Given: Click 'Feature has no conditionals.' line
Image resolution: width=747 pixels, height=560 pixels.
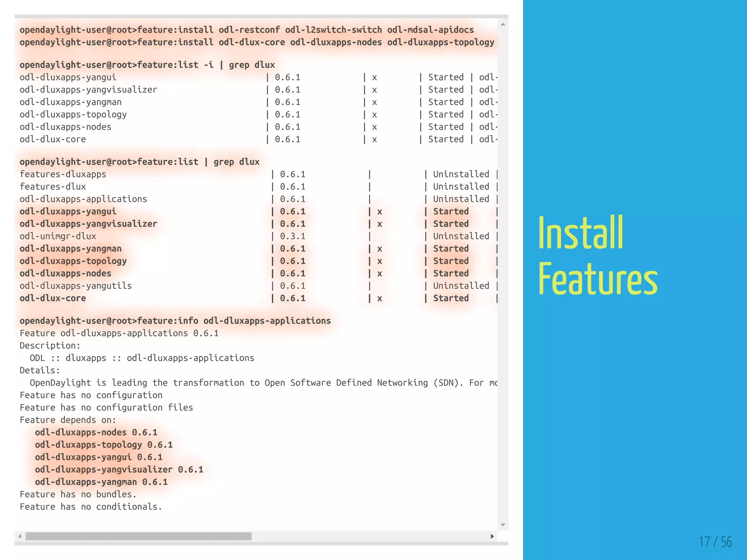Looking at the screenshot, I should 91,507.
